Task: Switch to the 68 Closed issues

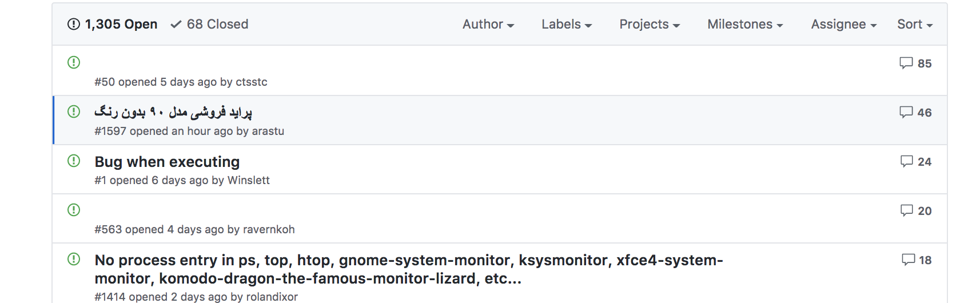Action: pos(210,25)
